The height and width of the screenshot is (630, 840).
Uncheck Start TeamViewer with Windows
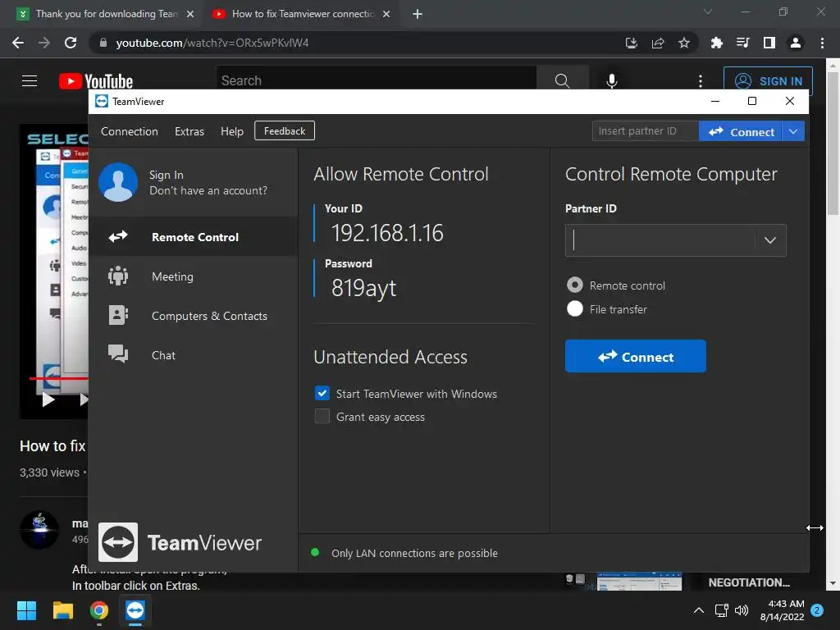pos(322,393)
